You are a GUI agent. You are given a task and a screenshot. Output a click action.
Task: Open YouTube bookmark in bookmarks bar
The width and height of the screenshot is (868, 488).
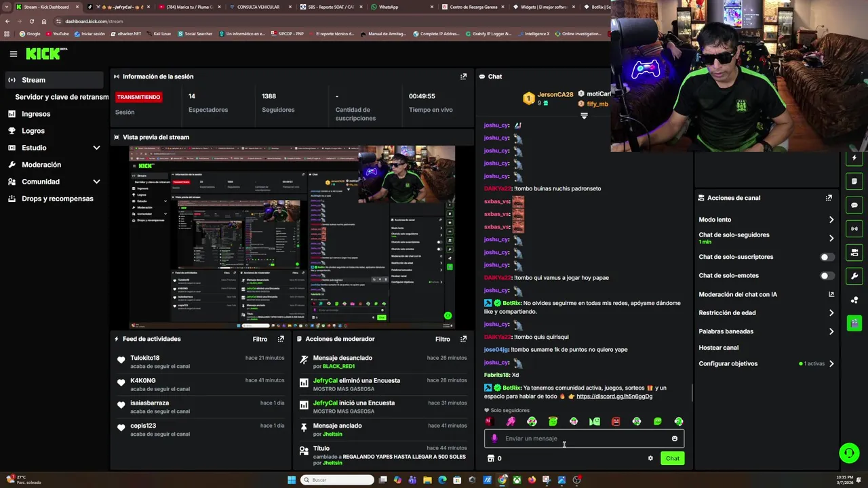57,33
